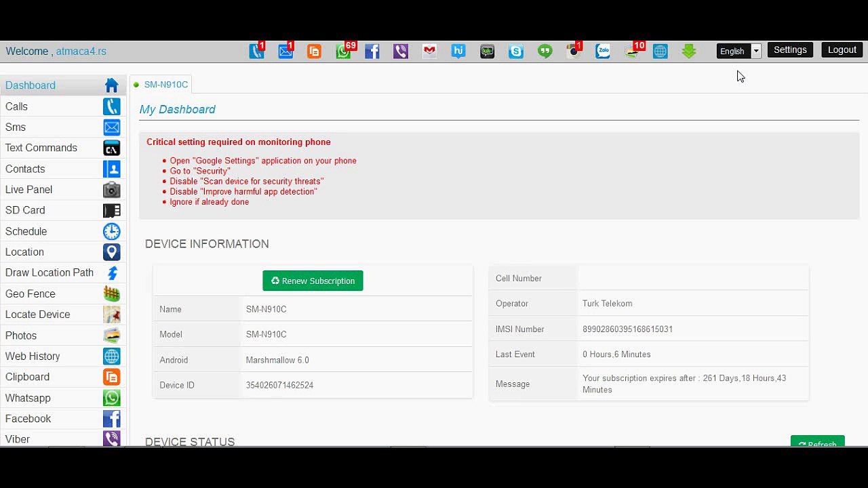Open the Instagram icon in the top toolbar
Viewport: 868px width, 488px height.
tap(574, 51)
